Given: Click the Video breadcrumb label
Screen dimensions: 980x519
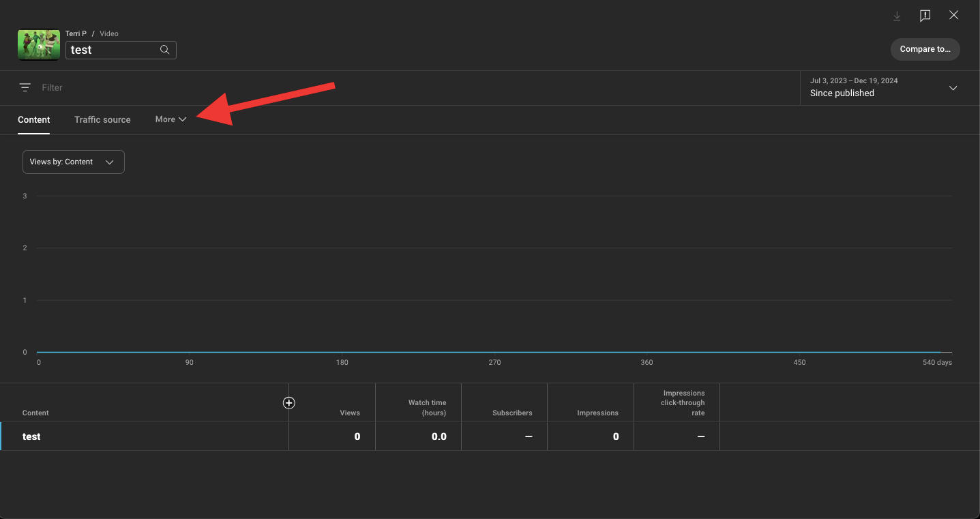Looking at the screenshot, I should (108, 33).
